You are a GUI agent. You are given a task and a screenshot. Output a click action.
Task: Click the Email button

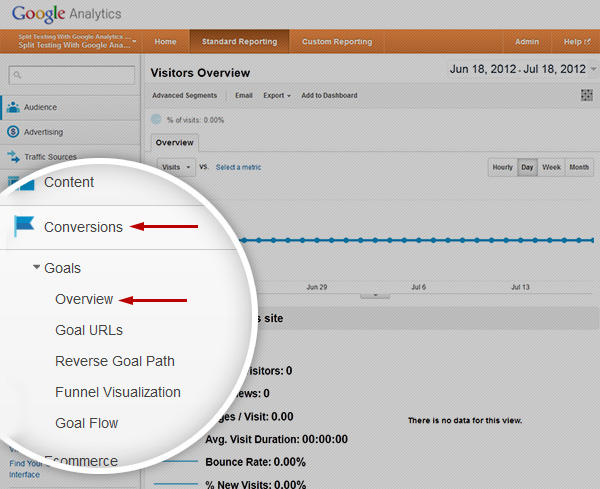(244, 95)
